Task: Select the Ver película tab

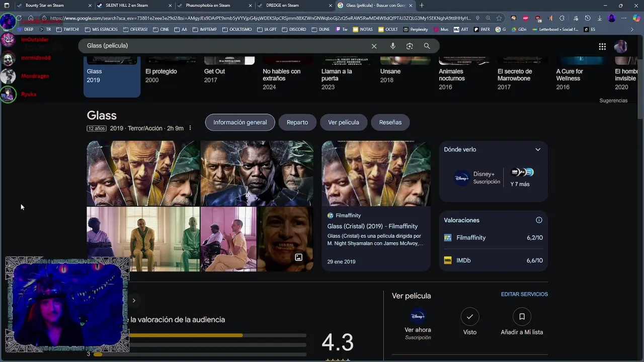Action: click(344, 122)
